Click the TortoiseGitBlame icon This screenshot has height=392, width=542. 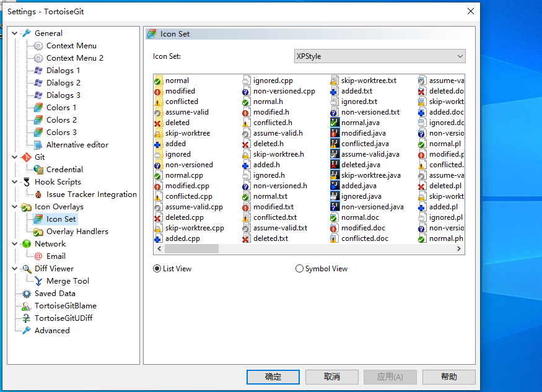(27, 306)
